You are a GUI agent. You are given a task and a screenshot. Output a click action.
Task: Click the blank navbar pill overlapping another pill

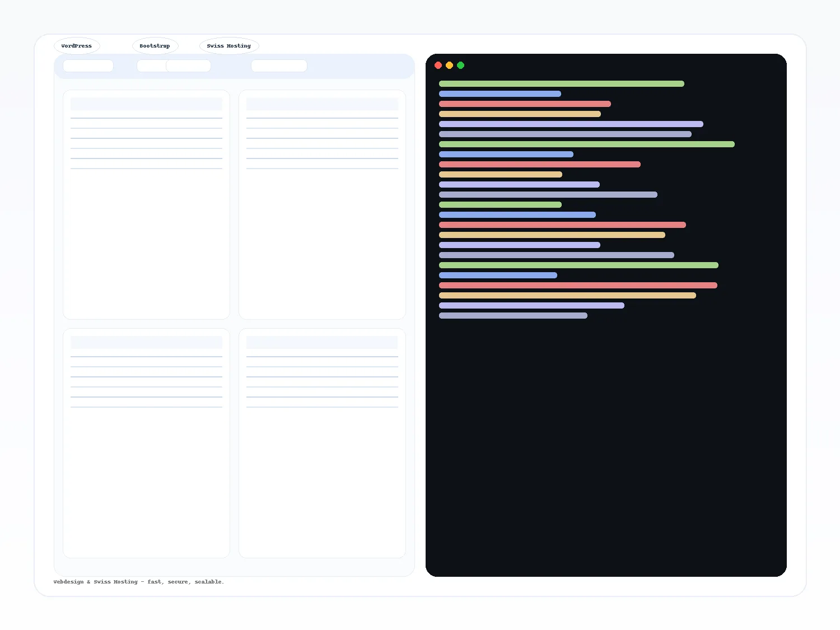188,66
